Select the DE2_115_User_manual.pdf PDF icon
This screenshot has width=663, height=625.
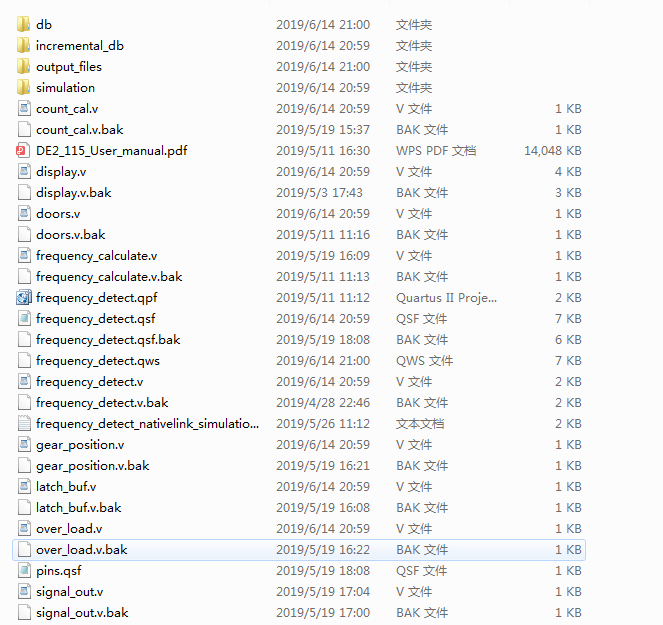point(23,151)
